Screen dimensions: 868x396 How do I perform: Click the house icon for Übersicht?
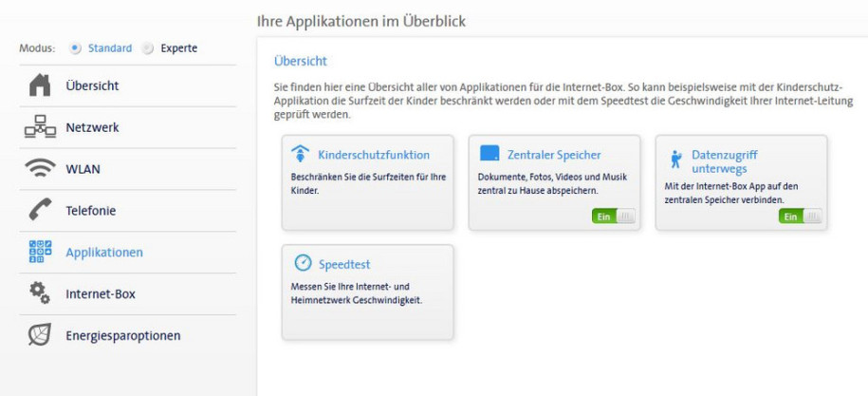pos(40,85)
